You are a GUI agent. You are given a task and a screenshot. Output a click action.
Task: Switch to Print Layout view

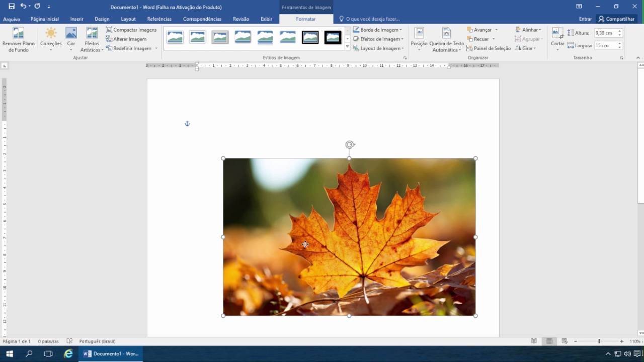coord(549,341)
